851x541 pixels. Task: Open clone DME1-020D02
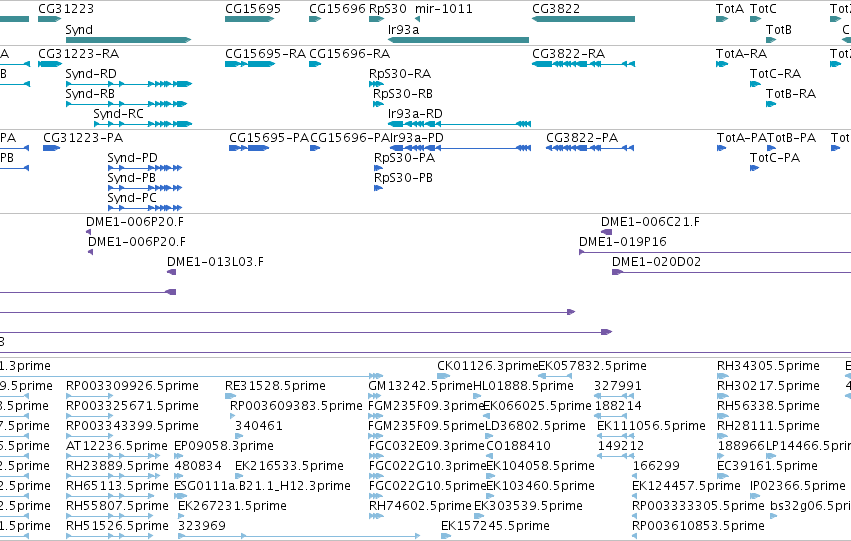pos(656,262)
